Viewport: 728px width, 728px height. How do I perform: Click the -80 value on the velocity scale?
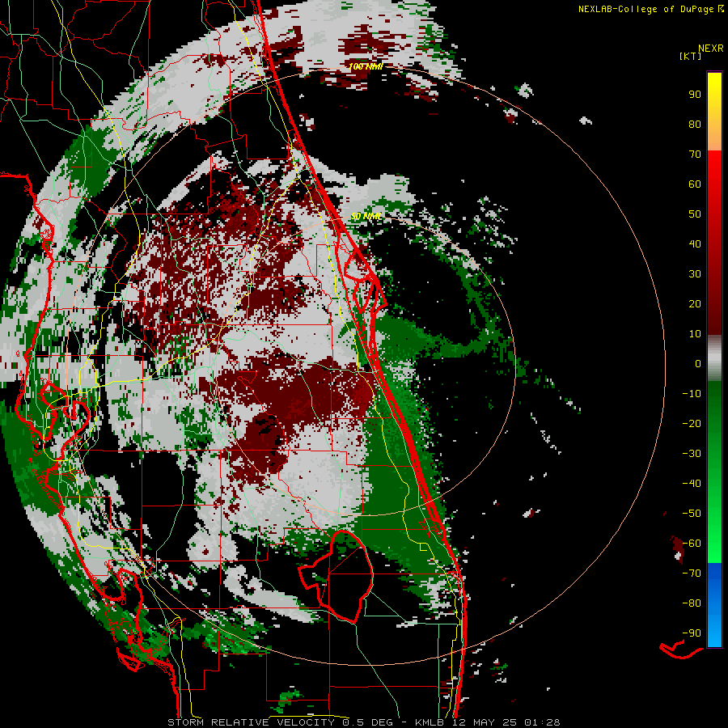click(692, 603)
